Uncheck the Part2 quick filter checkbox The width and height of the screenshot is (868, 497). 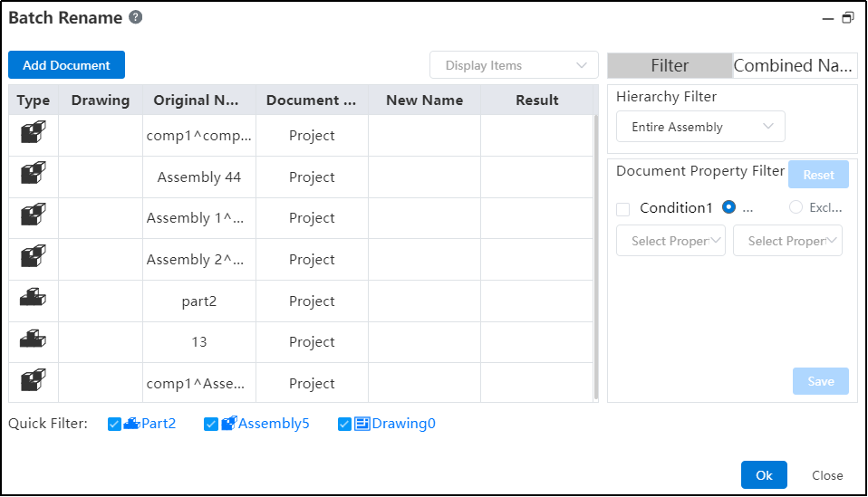114,424
